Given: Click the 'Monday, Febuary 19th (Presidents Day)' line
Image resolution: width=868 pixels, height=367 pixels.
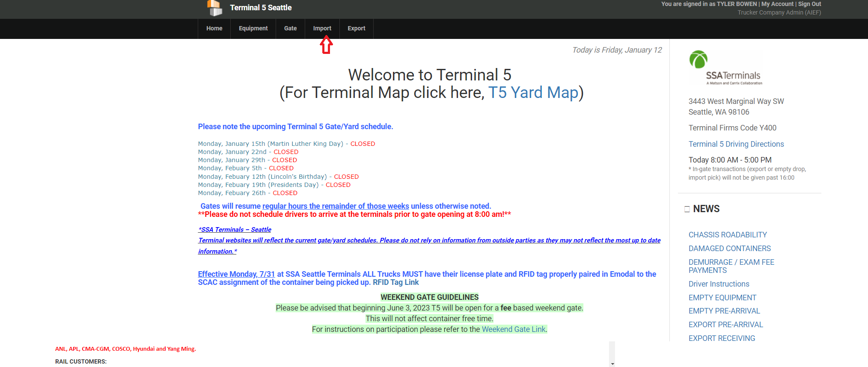Looking at the screenshot, I should click(274, 185).
